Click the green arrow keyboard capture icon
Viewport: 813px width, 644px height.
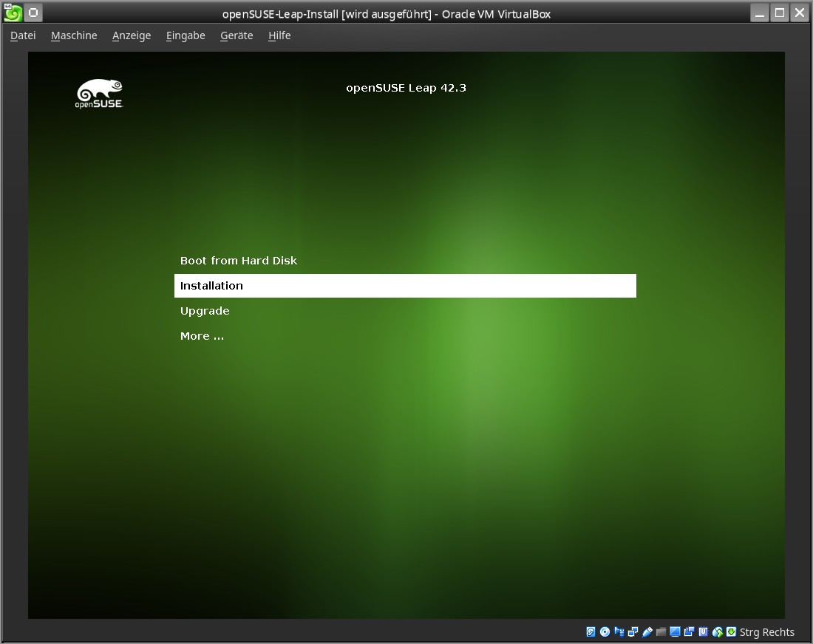pos(731,631)
